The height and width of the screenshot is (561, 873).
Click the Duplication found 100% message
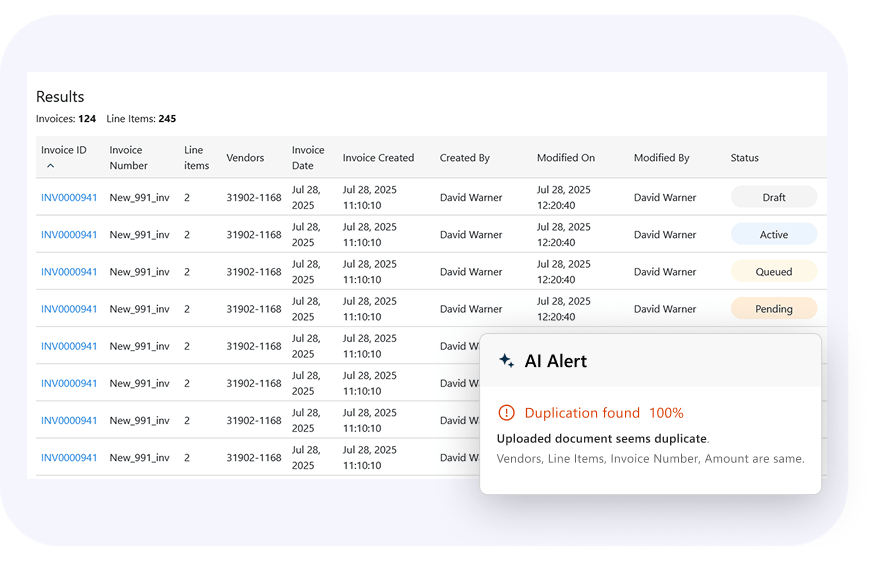pyautogui.click(x=604, y=413)
